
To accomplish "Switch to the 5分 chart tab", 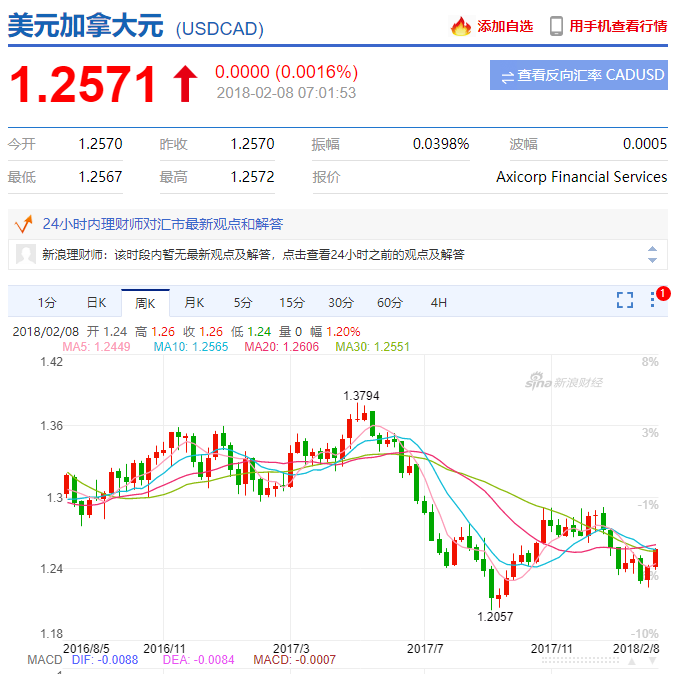I will pos(243,303).
